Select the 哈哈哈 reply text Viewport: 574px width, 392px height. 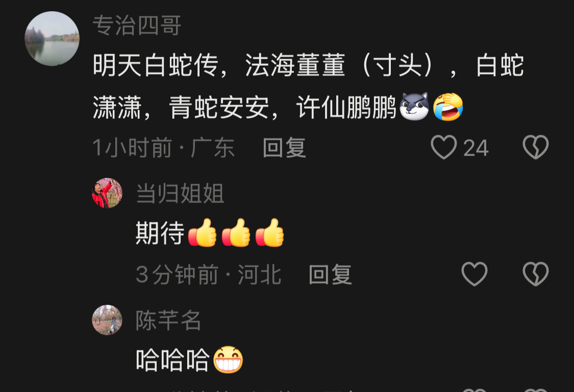point(173,360)
